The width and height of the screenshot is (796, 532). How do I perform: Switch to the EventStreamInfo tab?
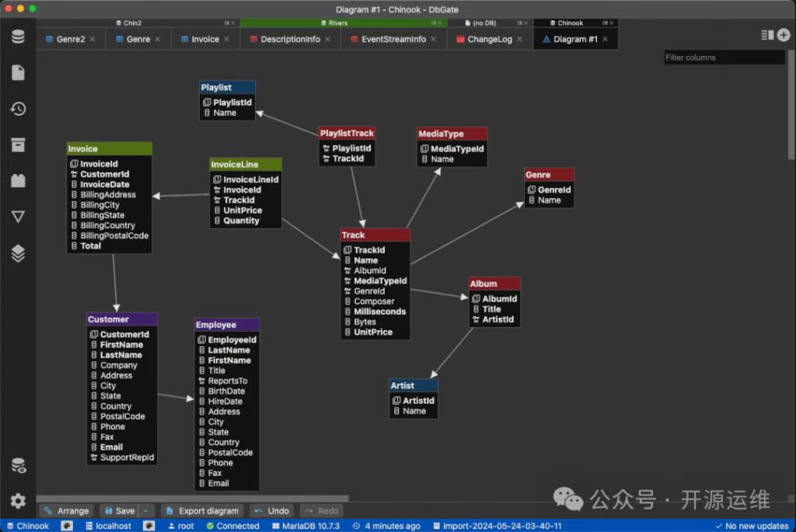click(x=393, y=39)
